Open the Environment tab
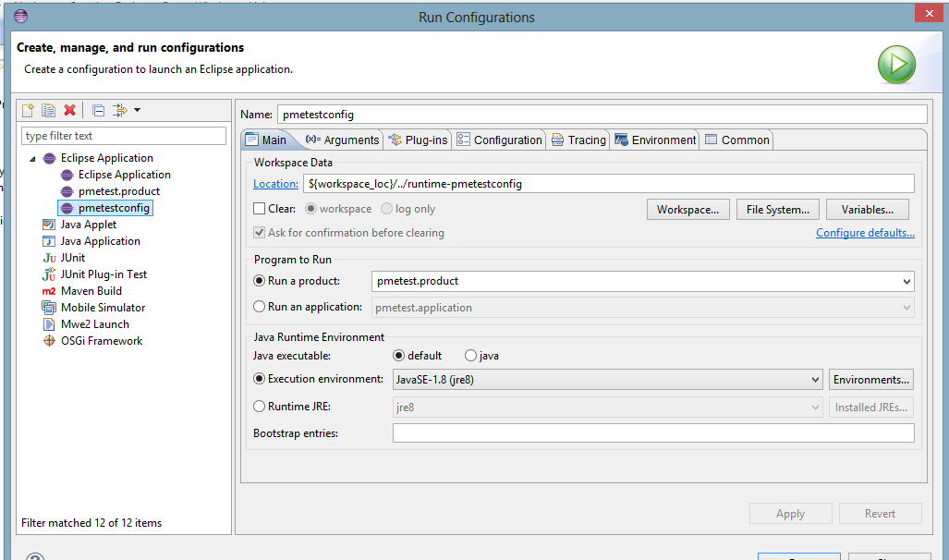 pos(655,140)
